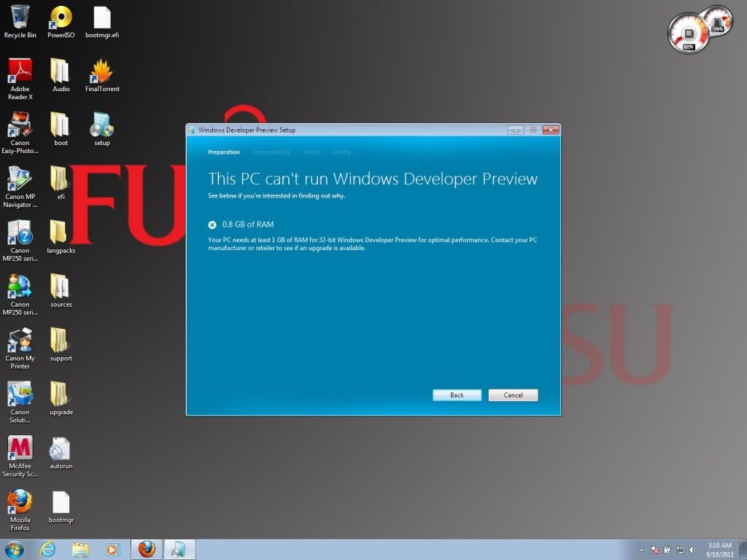747x560 pixels.
Task: Close the Windows Developer Preview Setup window
Action: [551, 130]
